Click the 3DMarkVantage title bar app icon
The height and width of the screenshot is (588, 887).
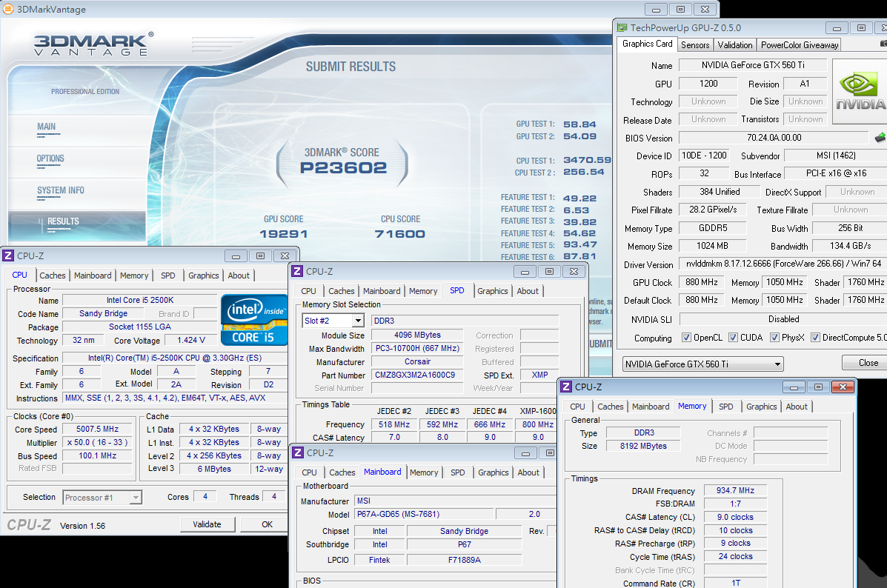[8, 9]
